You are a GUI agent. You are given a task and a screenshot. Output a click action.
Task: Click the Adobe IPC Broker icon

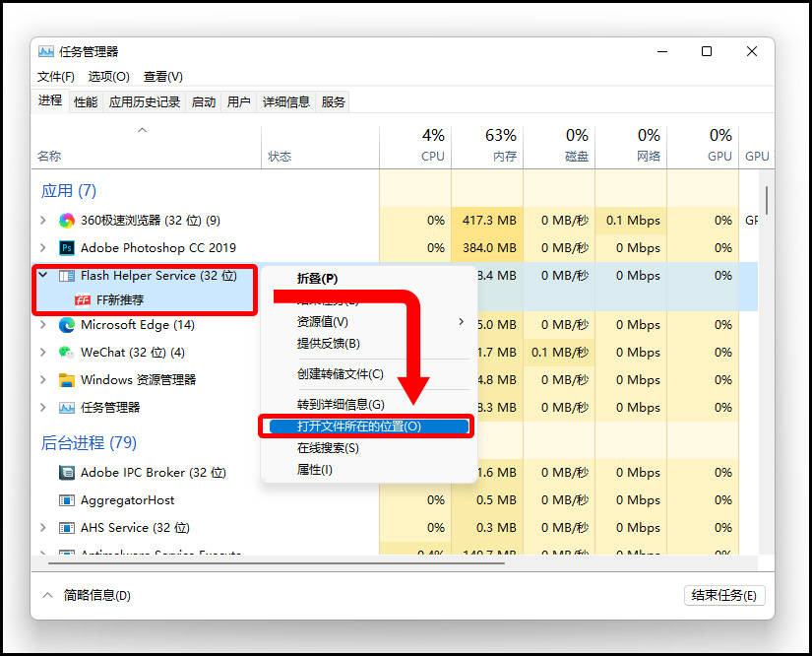point(67,473)
